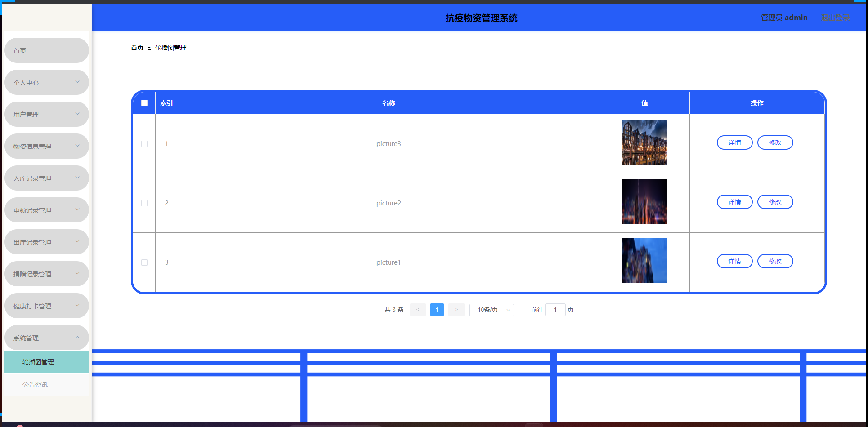The width and height of the screenshot is (868, 427).
Task: Collapse the 系统管理 sidebar menu
Action: [46, 338]
